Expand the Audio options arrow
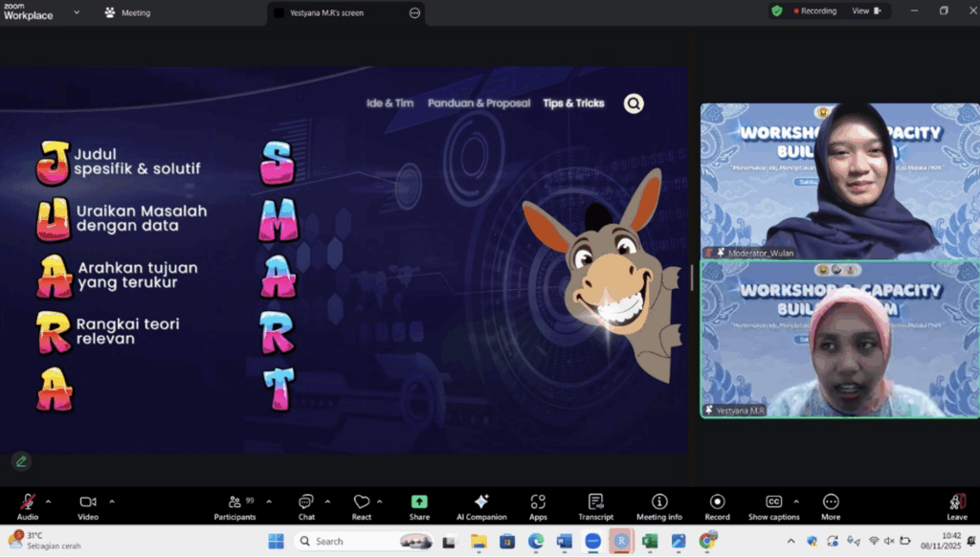 click(x=48, y=501)
